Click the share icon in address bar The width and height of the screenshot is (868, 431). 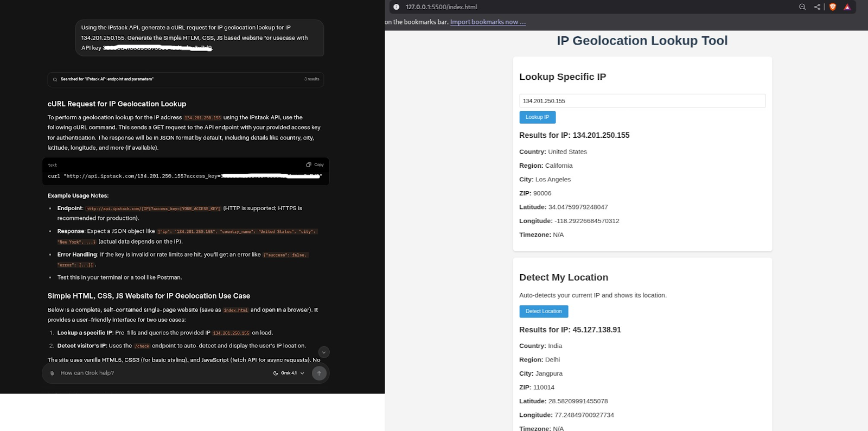(817, 7)
